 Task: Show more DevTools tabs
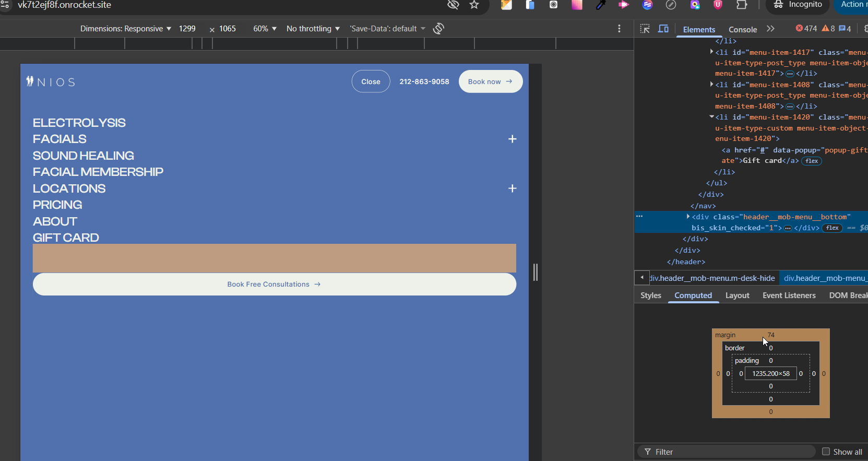[770, 29]
